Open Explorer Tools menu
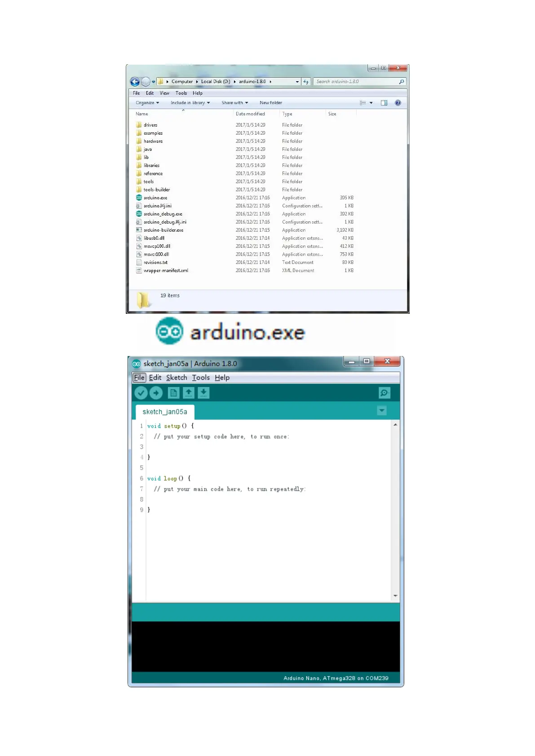Viewport: 535px width, 756px height. [181, 93]
